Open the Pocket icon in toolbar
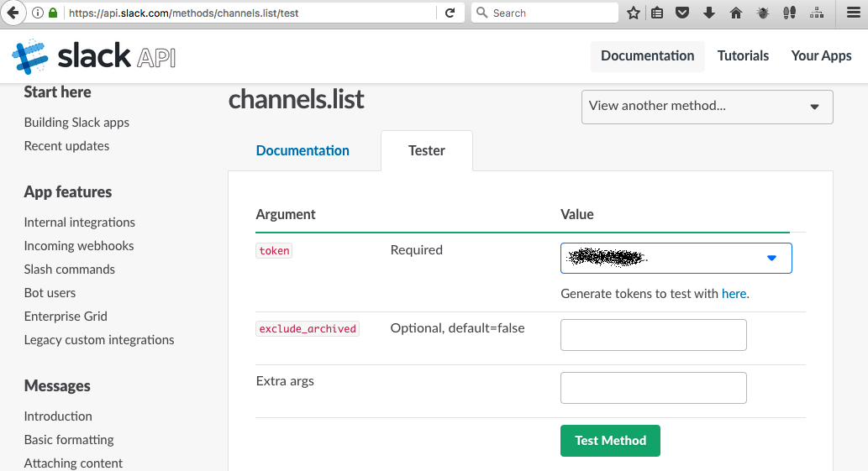The image size is (868, 471). click(x=682, y=13)
